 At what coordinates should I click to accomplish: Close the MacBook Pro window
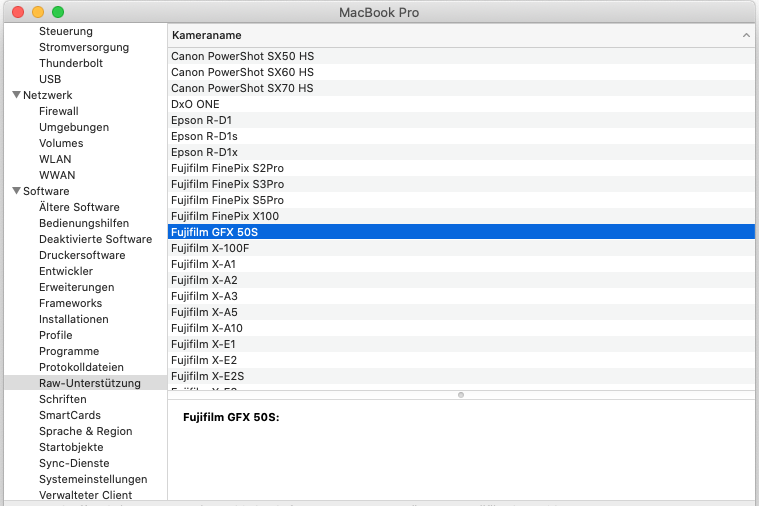pyautogui.click(x=18, y=12)
